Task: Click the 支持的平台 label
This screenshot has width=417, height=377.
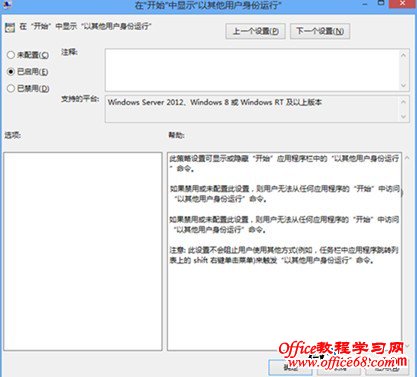Action: [x=80, y=99]
